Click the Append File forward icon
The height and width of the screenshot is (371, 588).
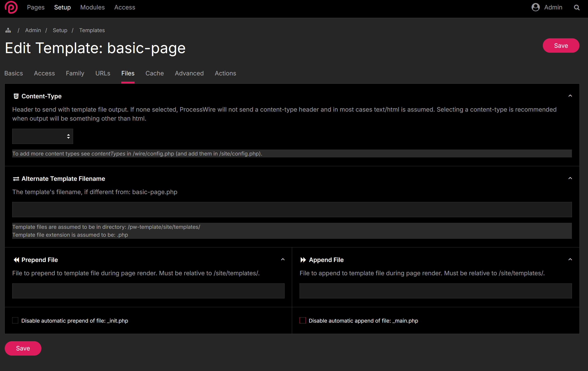(x=303, y=260)
